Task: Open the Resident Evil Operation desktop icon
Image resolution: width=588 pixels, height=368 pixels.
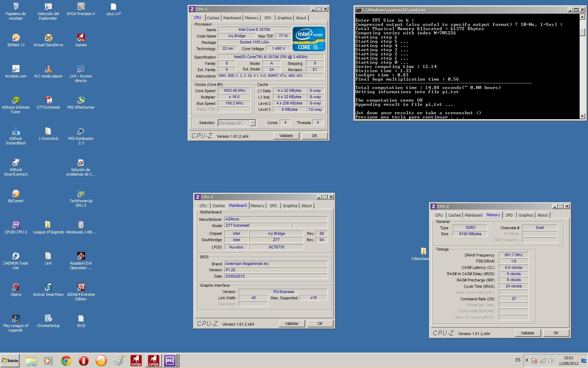Action: [x=81, y=261]
